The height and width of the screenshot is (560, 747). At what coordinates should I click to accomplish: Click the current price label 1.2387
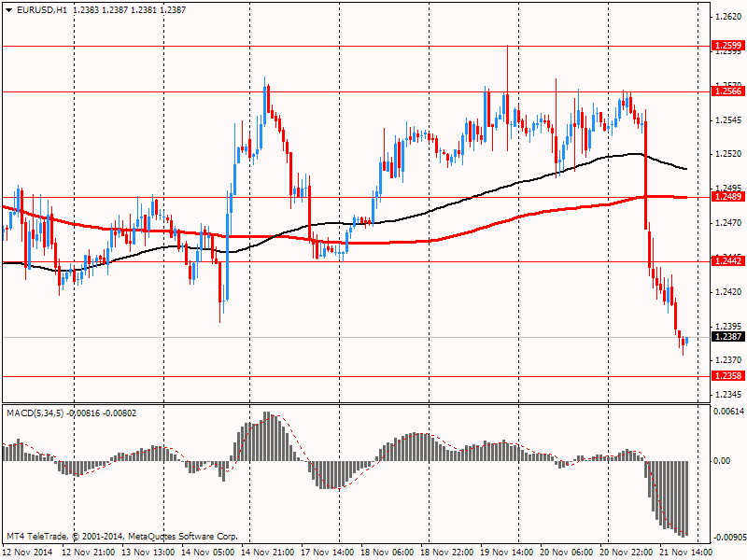click(x=727, y=337)
